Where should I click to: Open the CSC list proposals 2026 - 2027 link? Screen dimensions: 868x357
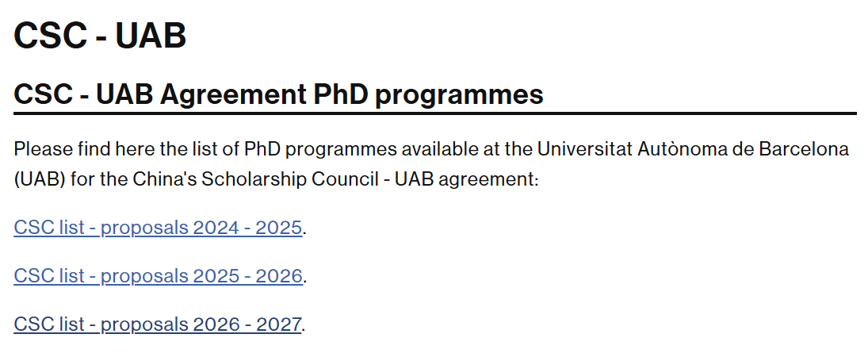pyautogui.click(x=158, y=324)
